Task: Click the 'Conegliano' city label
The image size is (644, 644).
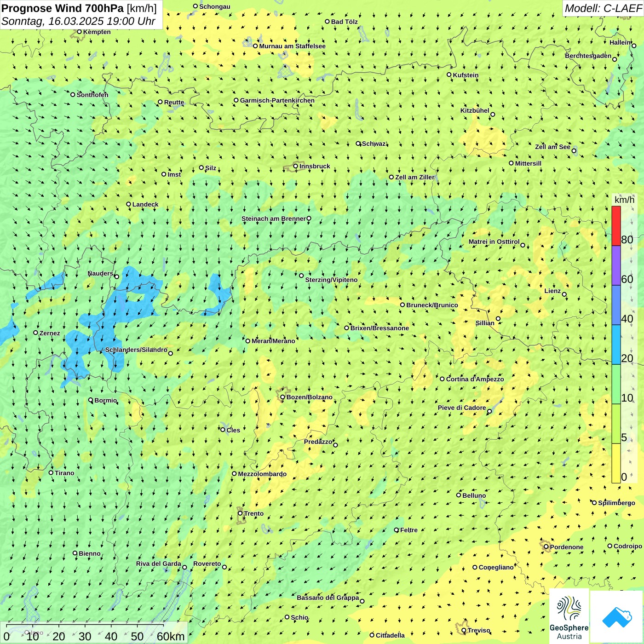Action: click(496, 568)
